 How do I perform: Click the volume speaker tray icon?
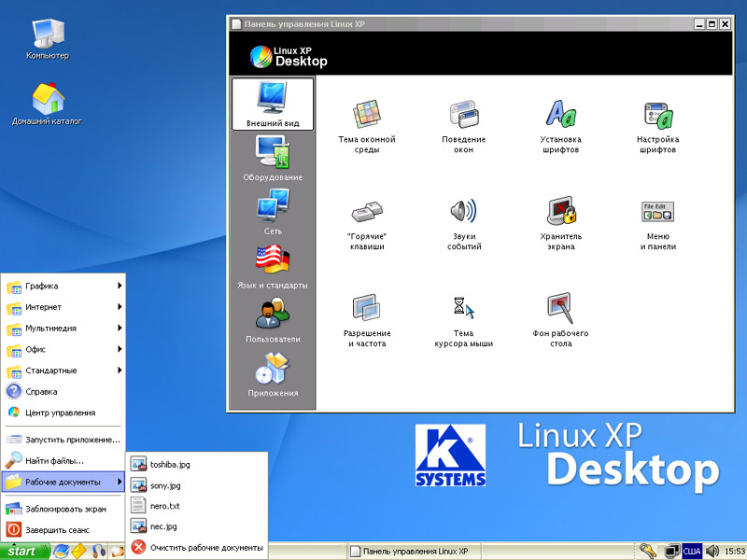(x=712, y=551)
